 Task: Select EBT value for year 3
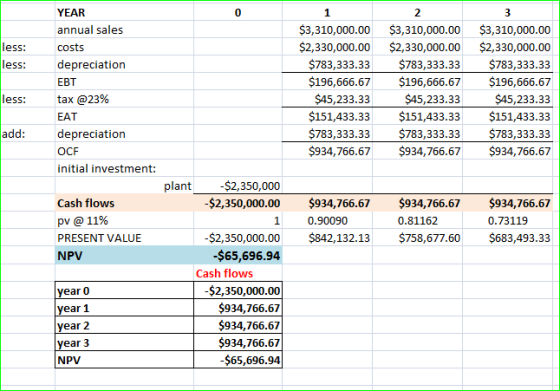point(508,82)
